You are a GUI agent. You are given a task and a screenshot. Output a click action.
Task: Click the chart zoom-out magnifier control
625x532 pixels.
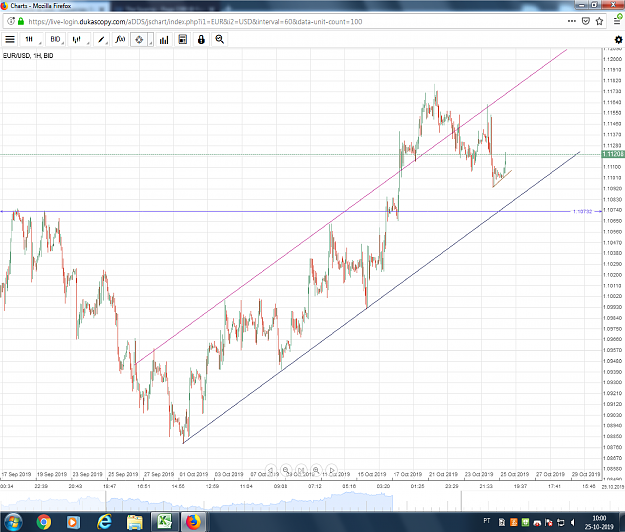[286, 470]
